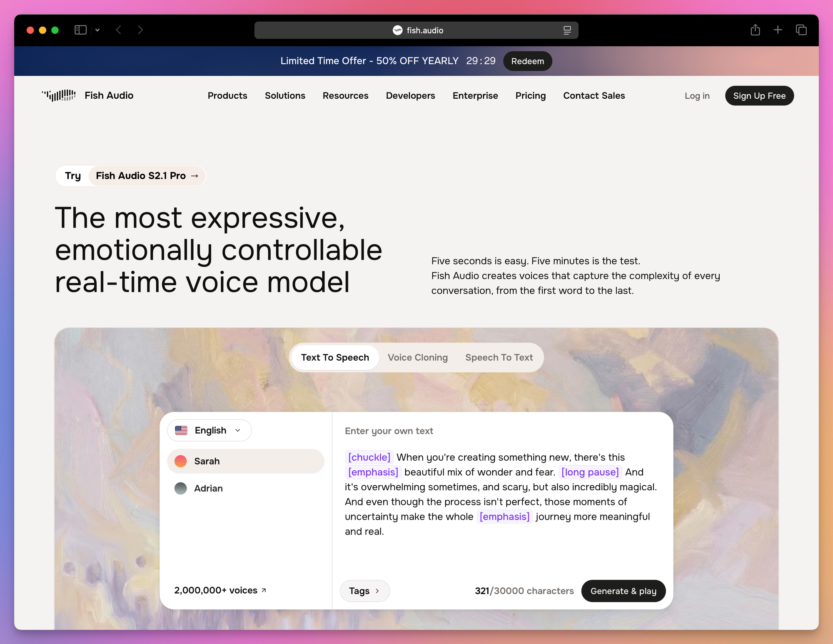Image resolution: width=833 pixels, height=644 pixels.
Task: Click the US flag icon in language selector
Action: (x=181, y=430)
